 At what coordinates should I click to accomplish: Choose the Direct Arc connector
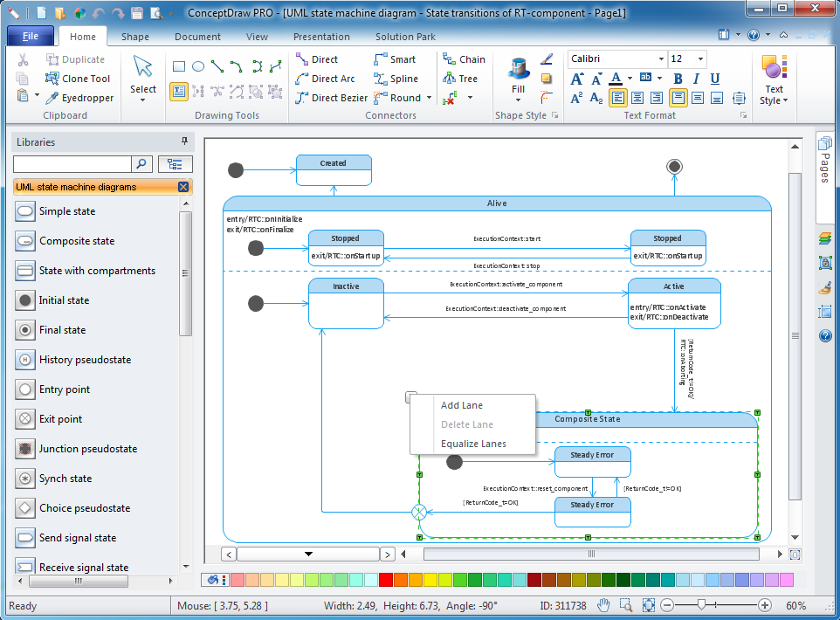325,79
